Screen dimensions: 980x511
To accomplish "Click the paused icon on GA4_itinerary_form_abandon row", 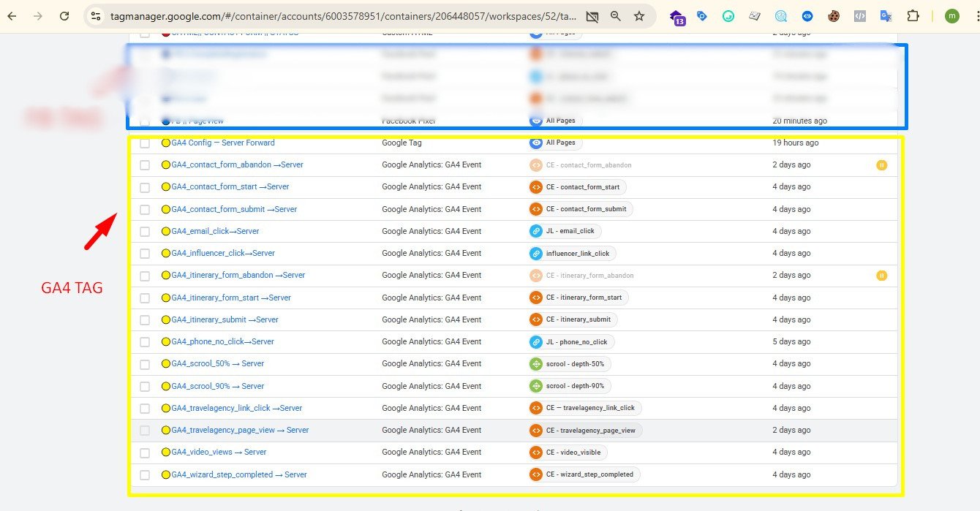I will [881, 276].
